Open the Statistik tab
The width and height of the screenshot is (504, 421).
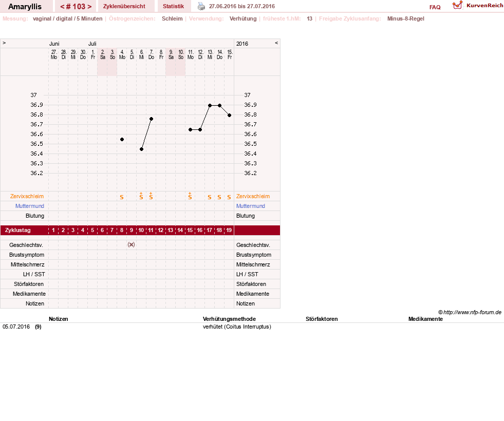[x=173, y=7]
